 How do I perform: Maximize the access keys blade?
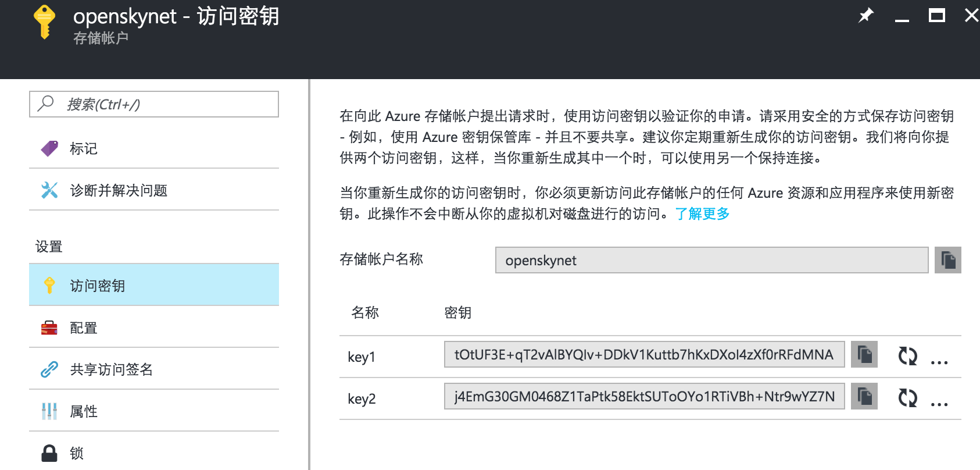tap(937, 15)
